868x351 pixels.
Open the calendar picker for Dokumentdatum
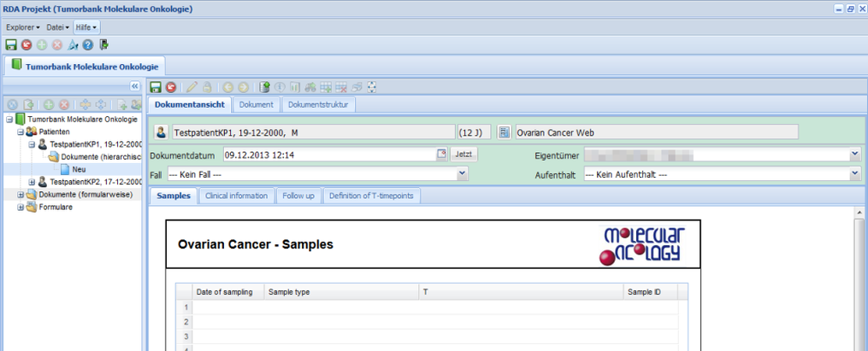point(442,155)
